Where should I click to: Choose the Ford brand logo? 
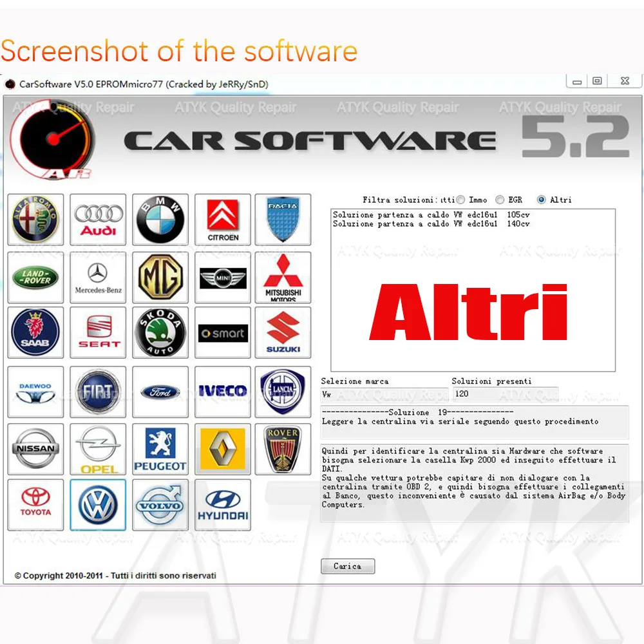(x=160, y=392)
